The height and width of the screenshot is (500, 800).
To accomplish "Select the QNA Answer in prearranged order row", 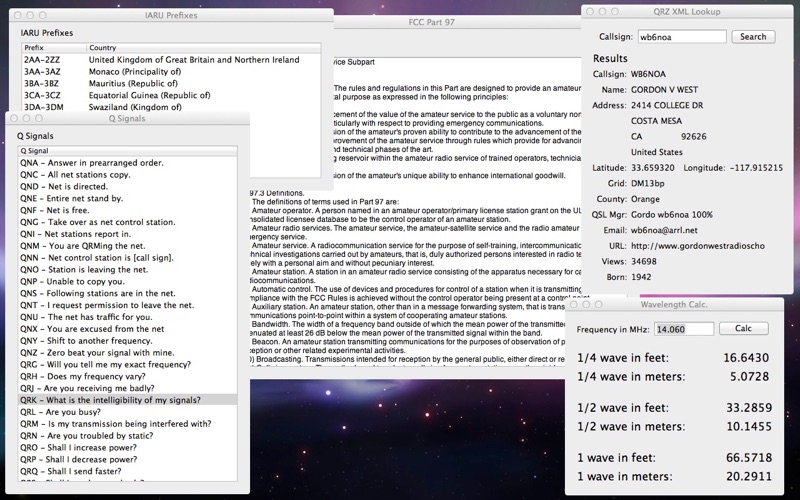I will [x=128, y=163].
